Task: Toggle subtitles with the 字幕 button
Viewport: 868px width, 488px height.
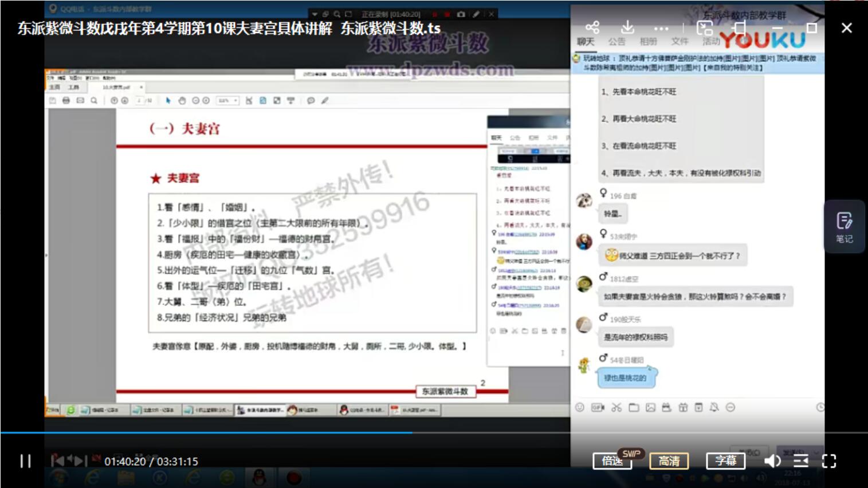Action: [x=726, y=461]
